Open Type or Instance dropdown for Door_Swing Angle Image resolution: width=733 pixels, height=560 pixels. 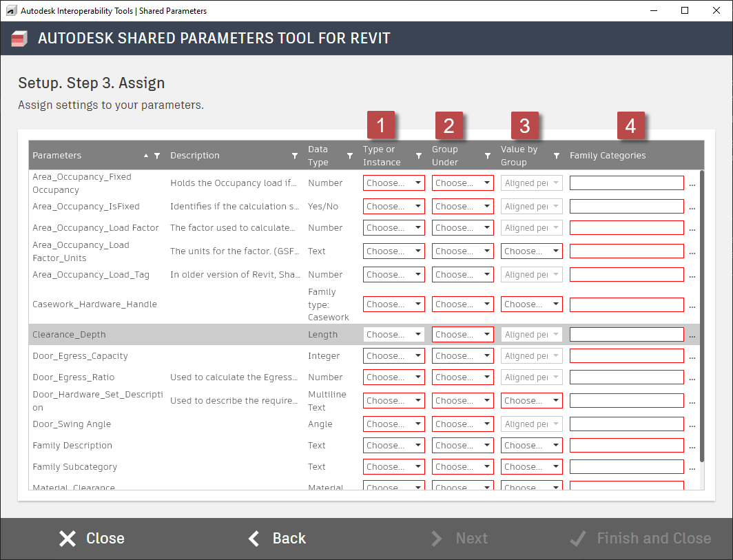pyautogui.click(x=393, y=424)
